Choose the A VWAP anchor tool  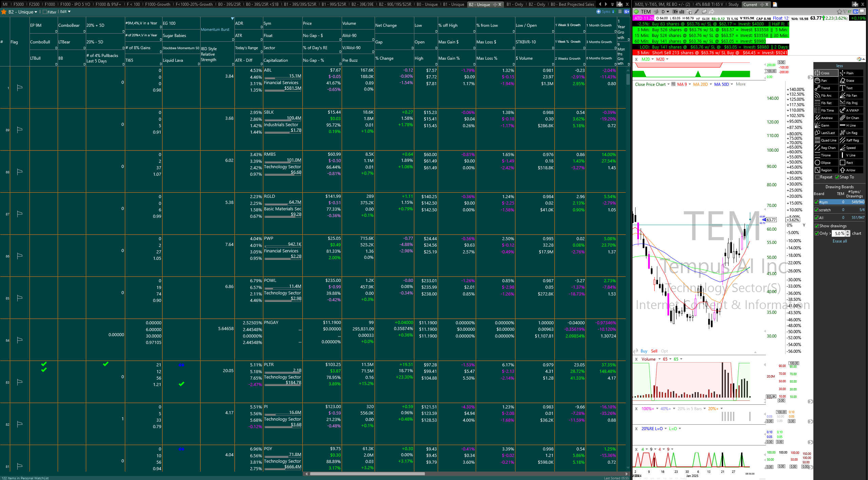click(x=851, y=110)
